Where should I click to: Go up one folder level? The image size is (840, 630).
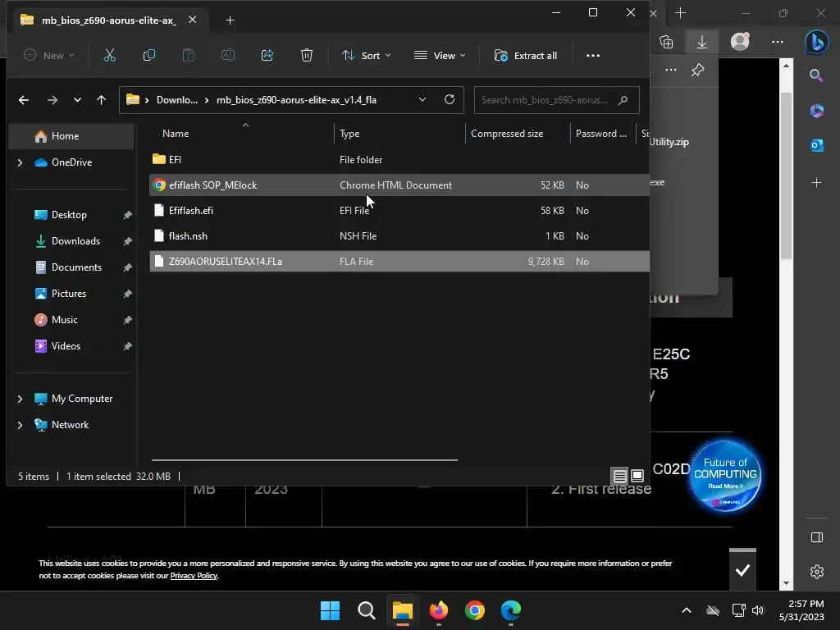[x=101, y=100]
